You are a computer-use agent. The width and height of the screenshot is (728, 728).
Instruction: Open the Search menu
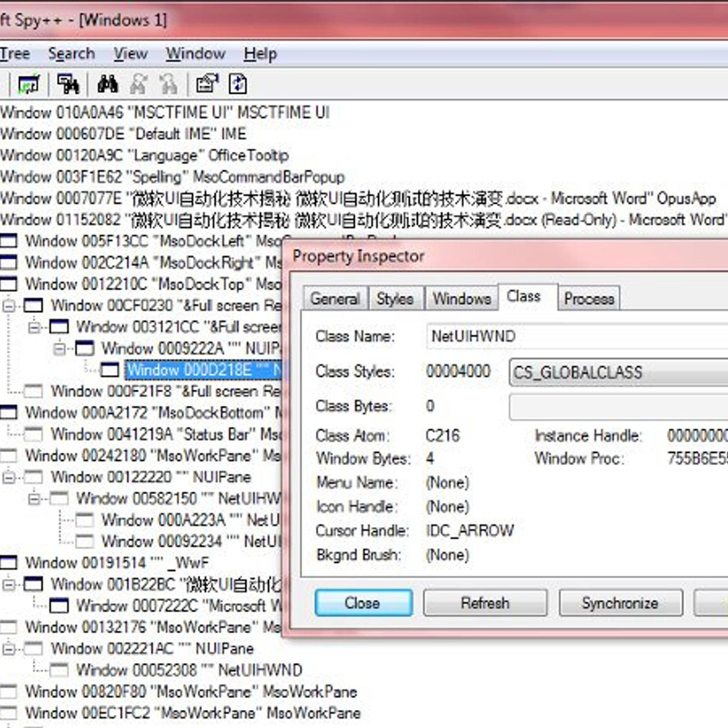coord(71,54)
